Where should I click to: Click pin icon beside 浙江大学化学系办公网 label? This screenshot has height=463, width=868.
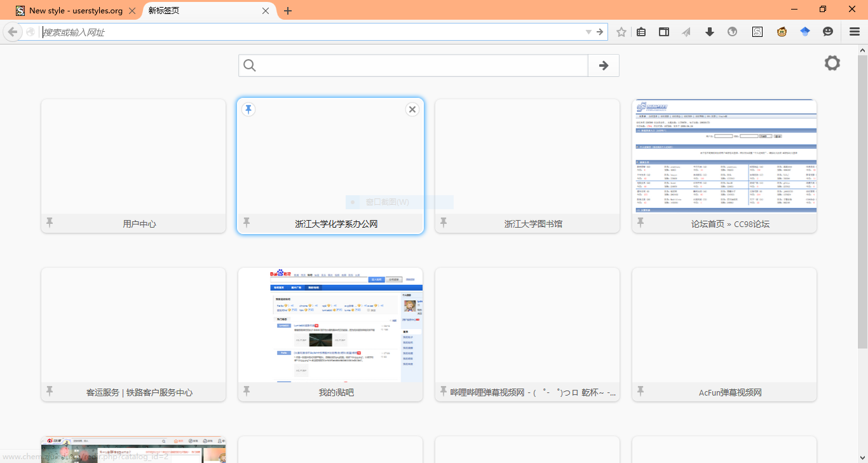(247, 223)
